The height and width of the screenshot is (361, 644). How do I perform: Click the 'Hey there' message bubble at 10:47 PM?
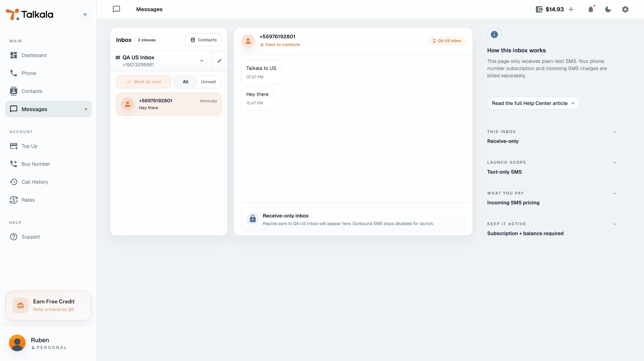click(x=257, y=98)
